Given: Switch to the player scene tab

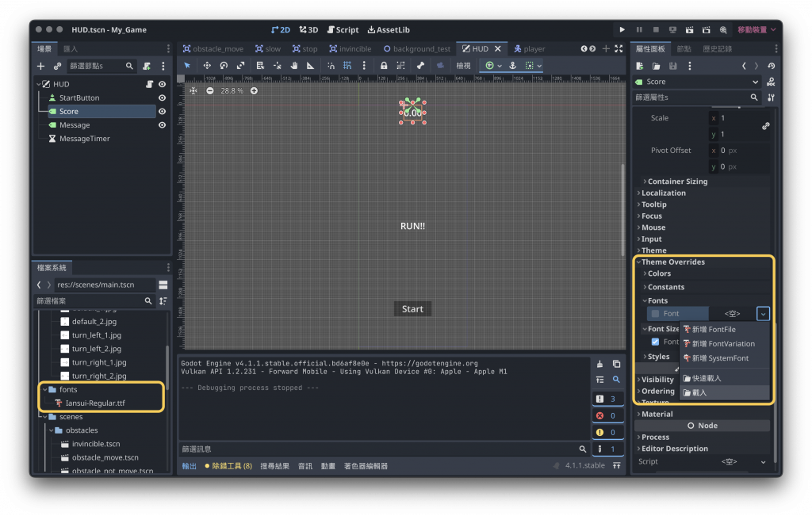Looking at the screenshot, I should coord(529,48).
